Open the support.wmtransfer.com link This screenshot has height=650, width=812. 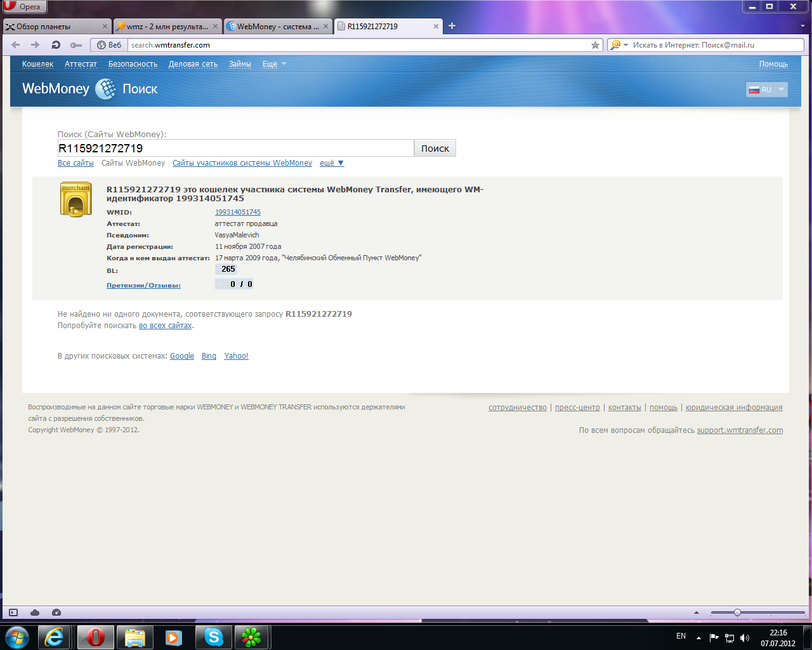740,430
